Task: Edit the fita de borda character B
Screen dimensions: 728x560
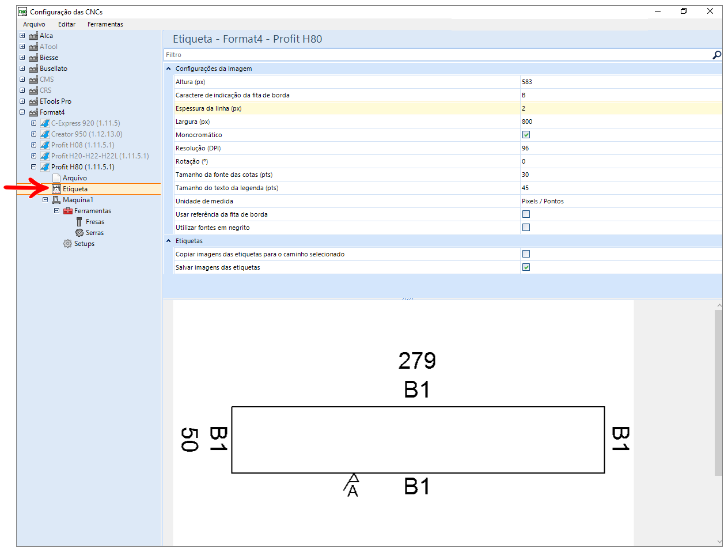Action: (621, 95)
